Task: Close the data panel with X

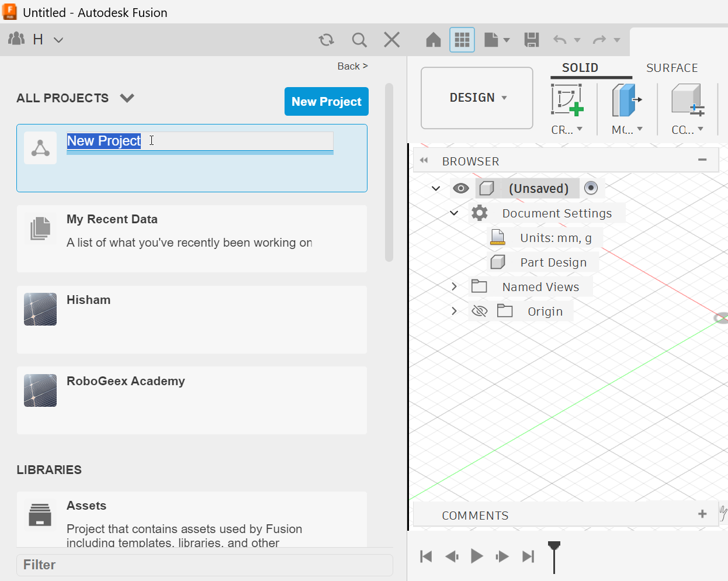Action: [x=391, y=40]
